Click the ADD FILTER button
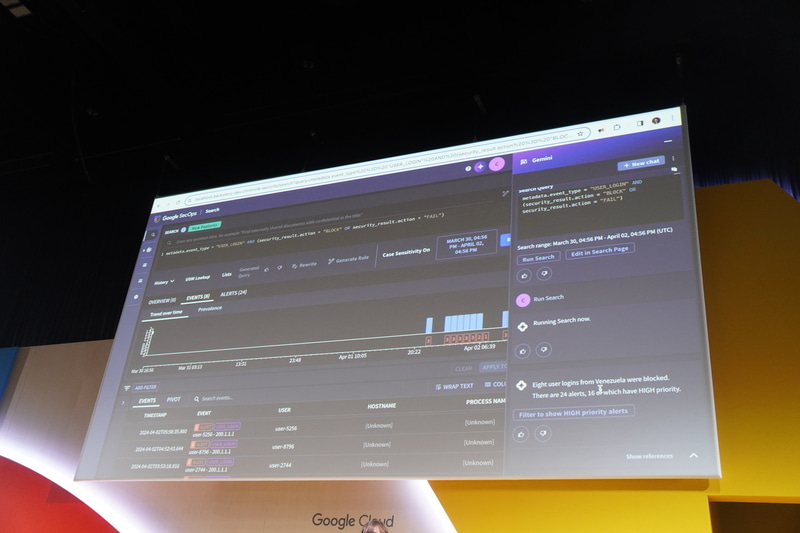The height and width of the screenshot is (533, 800). point(146,387)
